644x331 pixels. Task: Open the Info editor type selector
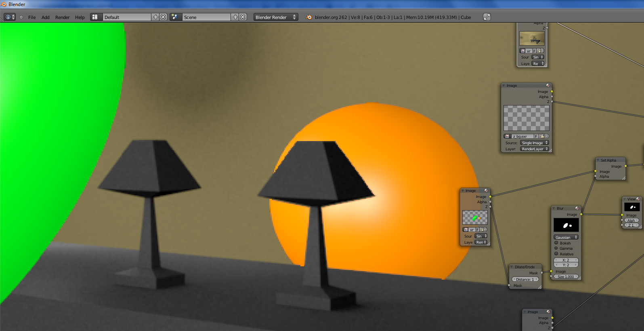tap(10, 17)
